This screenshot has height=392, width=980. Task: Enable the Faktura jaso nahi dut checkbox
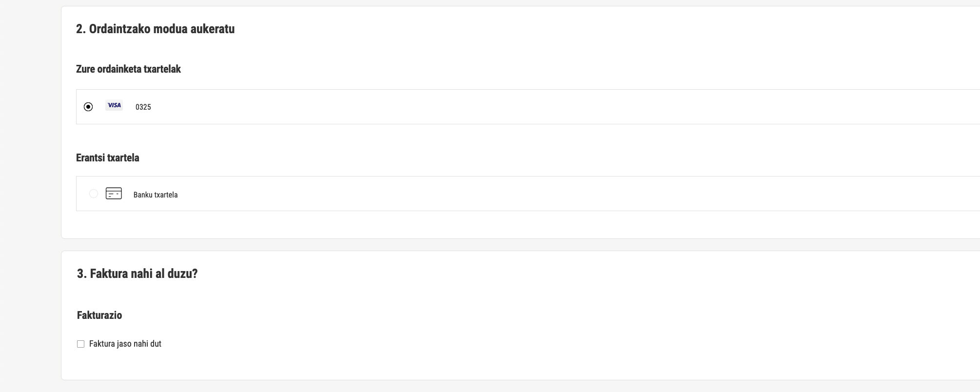coord(81,344)
